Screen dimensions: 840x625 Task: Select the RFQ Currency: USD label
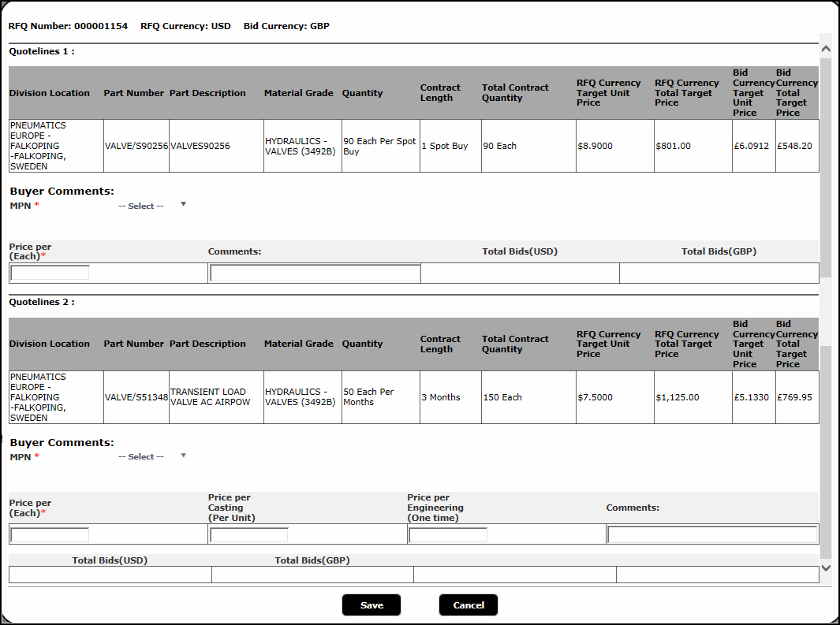click(185, 26)
